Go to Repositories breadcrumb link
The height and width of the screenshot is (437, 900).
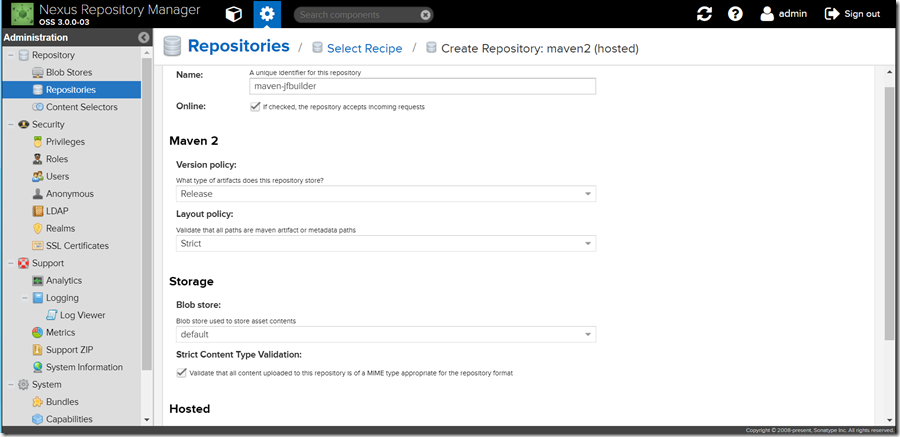tap(238, 46)
